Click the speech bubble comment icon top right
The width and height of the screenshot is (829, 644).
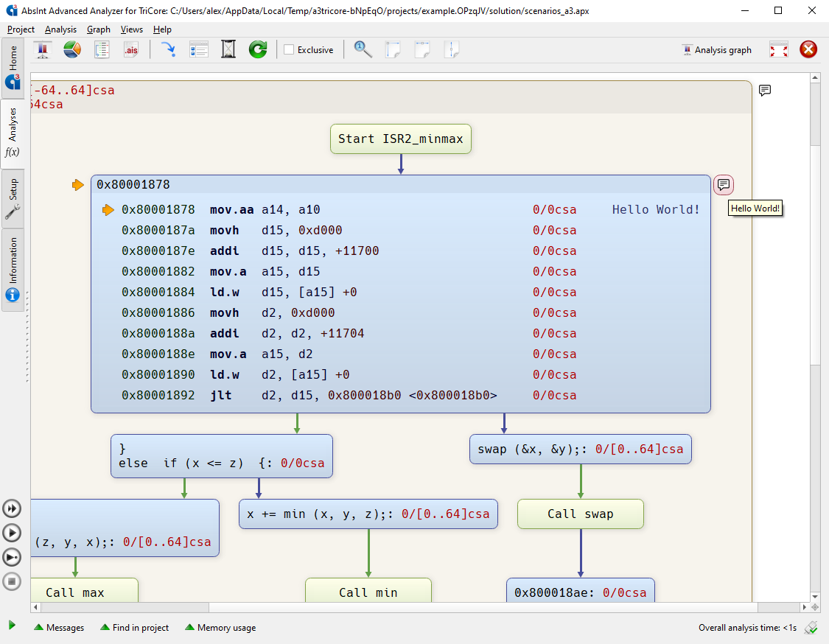point(764,91)
